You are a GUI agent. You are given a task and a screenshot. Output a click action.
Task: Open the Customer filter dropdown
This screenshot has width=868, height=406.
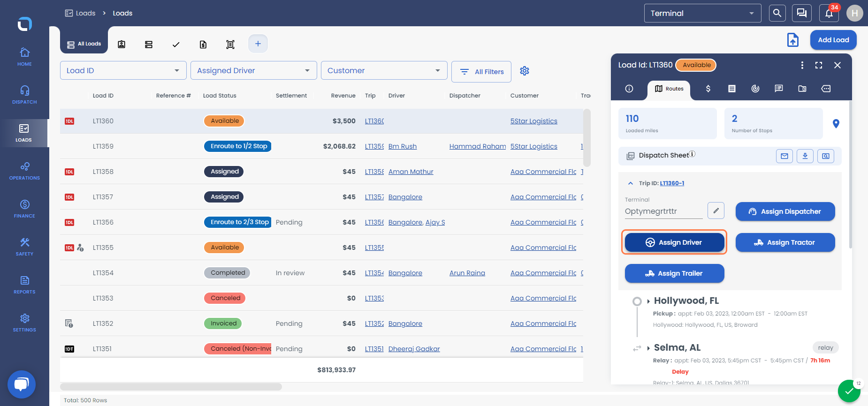coord(384,70)
